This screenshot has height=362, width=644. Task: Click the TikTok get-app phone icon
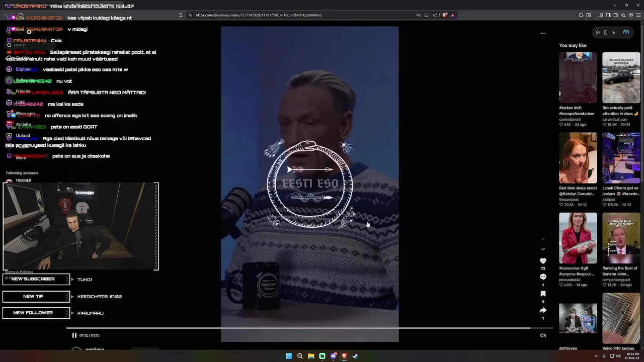[605, 32]
